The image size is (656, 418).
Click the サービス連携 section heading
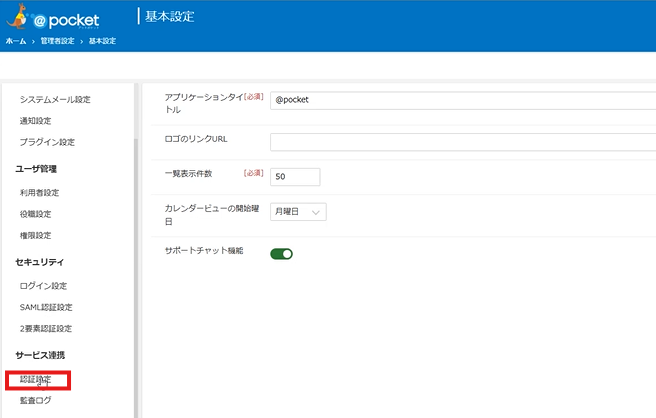[x=41, y=355]
